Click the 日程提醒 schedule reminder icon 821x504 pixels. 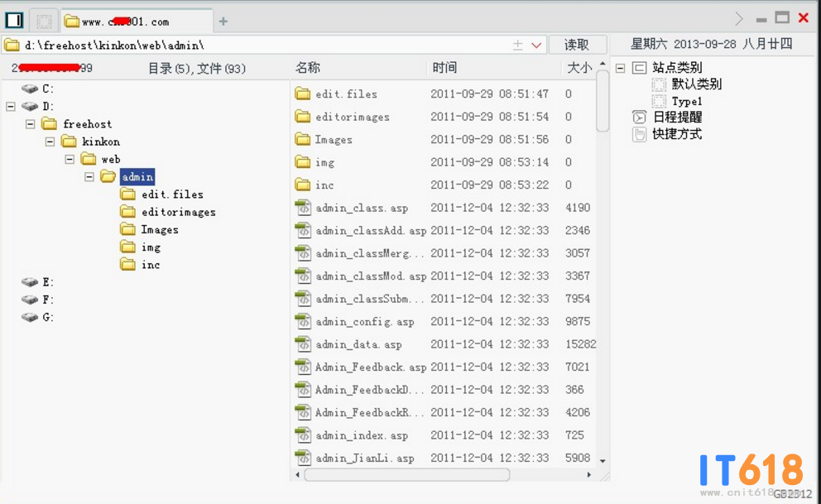639,117
